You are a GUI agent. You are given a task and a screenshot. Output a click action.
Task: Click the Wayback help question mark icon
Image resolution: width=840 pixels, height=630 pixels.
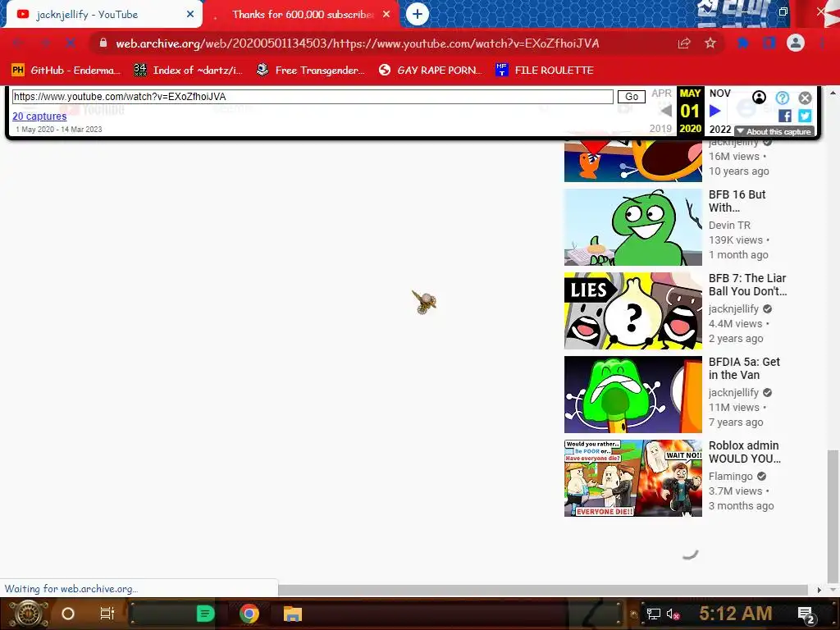coord(782,98)
